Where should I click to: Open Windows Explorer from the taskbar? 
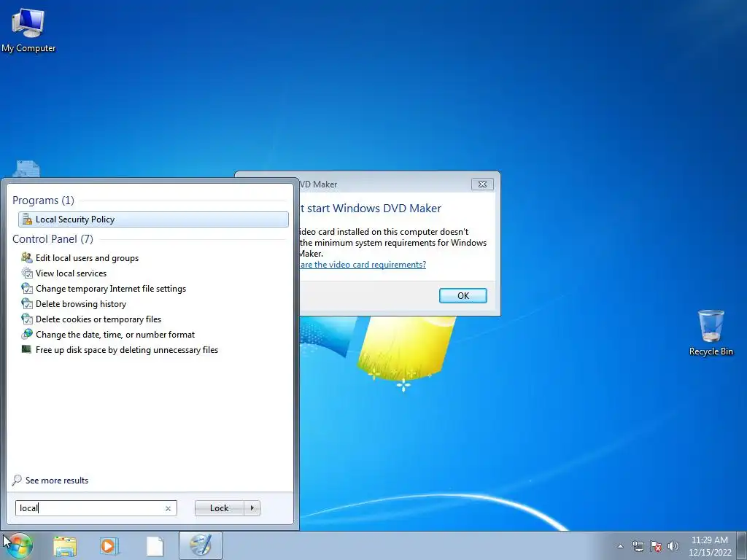pyautogui.click(x=65, y=546)
